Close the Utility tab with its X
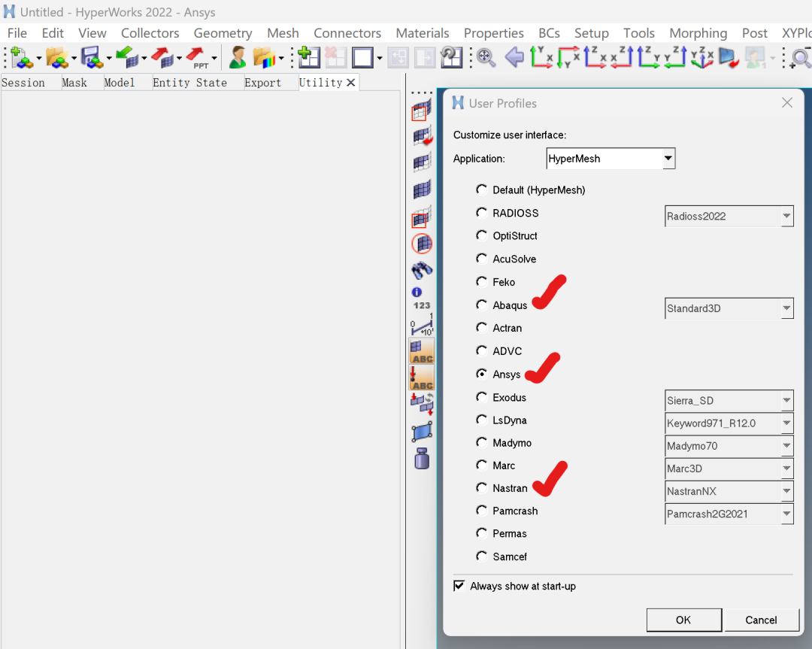The height and width of the screenshot is (649, 812). (x=351, y=83)
